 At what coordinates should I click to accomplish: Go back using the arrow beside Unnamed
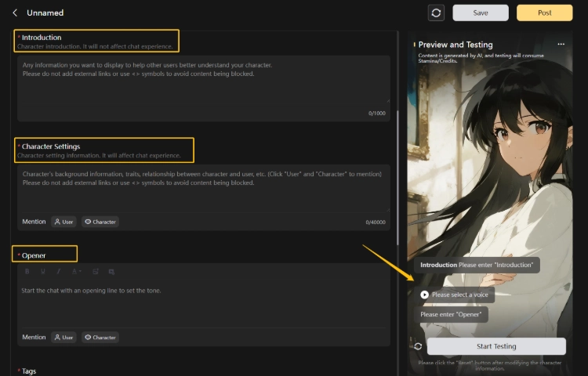pos(15,13)
